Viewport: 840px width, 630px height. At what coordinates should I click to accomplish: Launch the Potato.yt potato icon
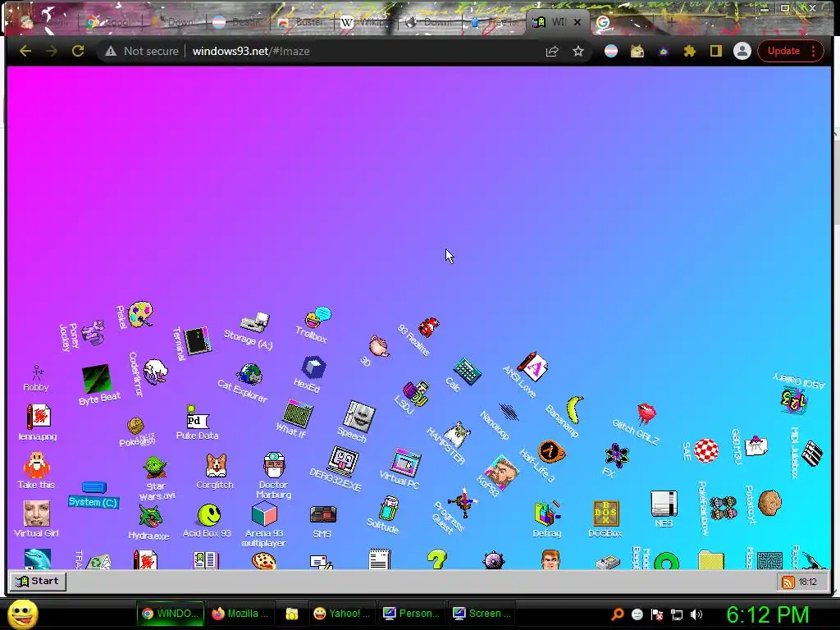coord(769,503)
